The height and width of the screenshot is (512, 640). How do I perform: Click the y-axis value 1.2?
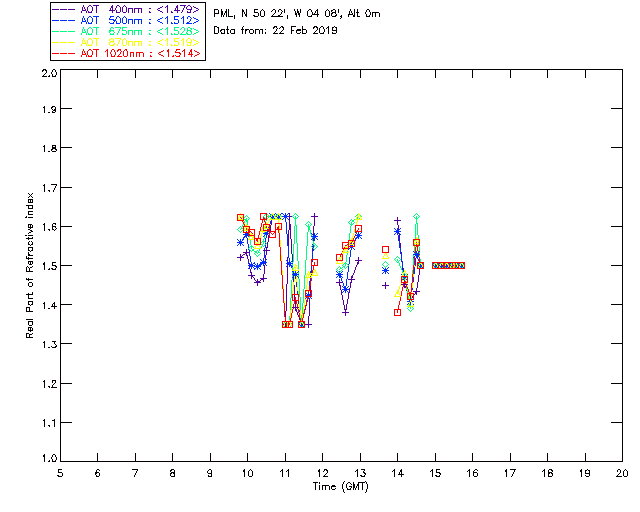49,384
